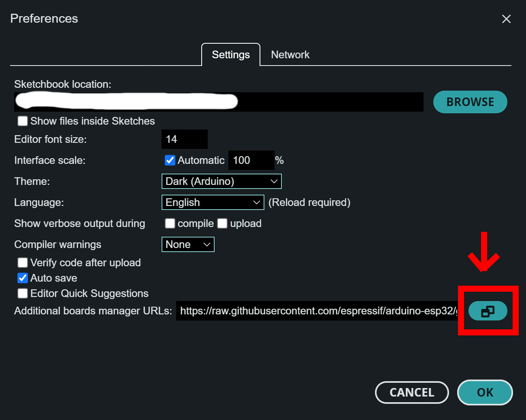Click the Editor font size field

tap(184, 139)
